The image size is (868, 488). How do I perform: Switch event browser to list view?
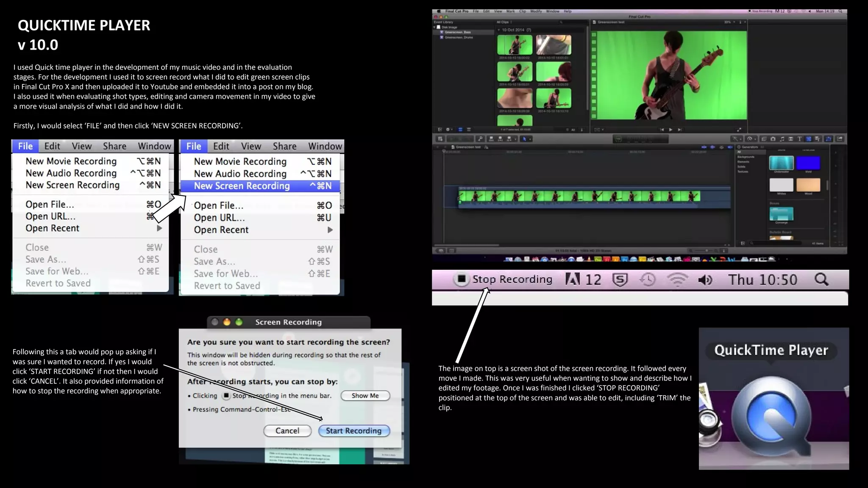[469, 130]
